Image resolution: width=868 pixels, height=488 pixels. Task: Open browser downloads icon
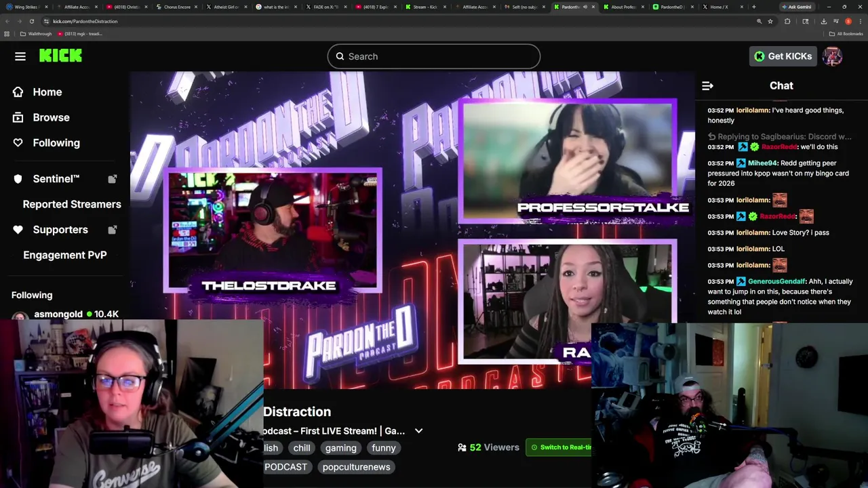pos(823,21)
